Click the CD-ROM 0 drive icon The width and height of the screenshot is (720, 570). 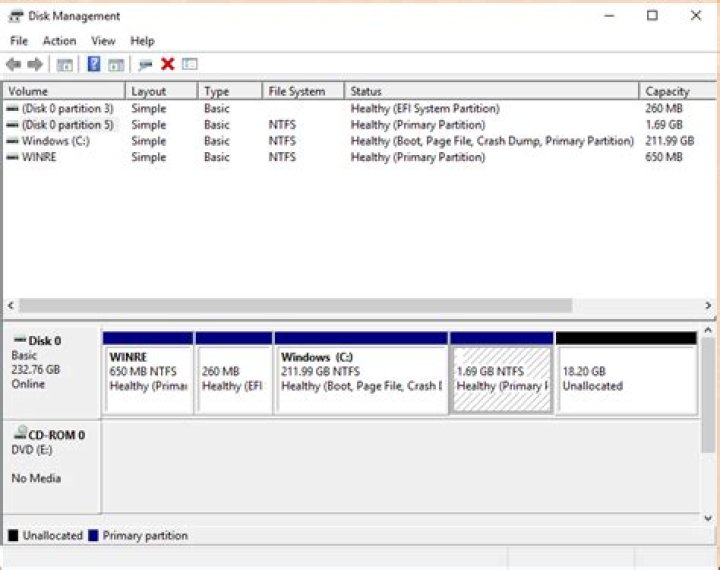[20, 432]
